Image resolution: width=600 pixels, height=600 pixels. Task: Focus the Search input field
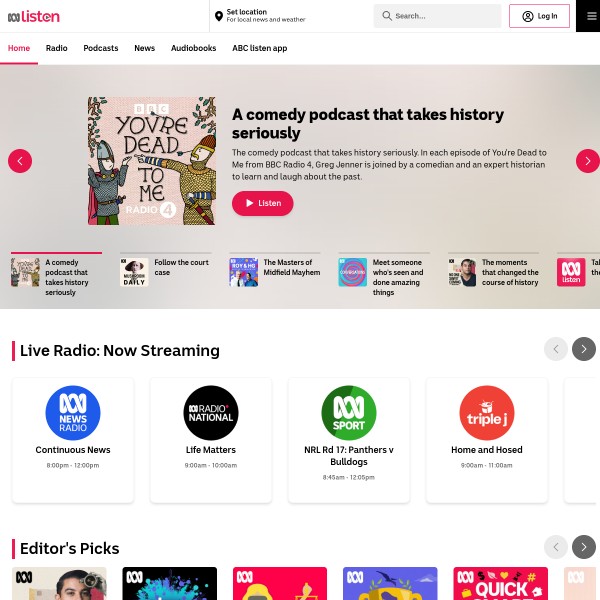click(x=437, y=16)
